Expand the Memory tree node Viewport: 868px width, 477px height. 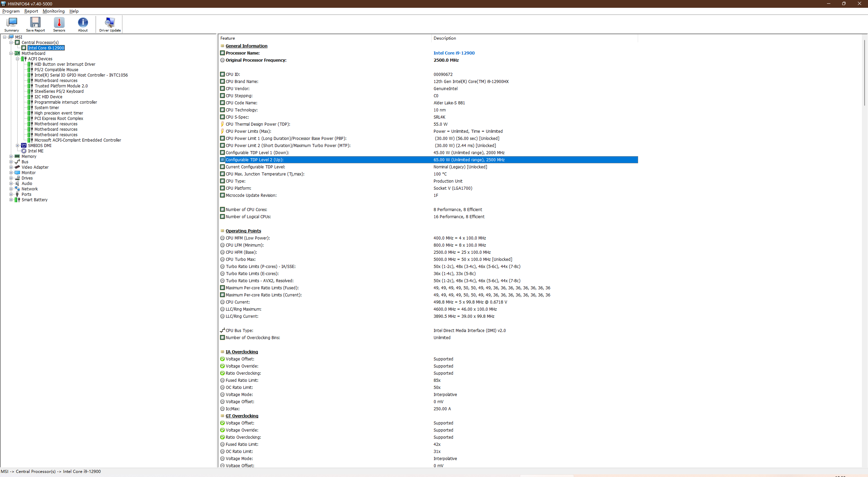tap(11, 157)
